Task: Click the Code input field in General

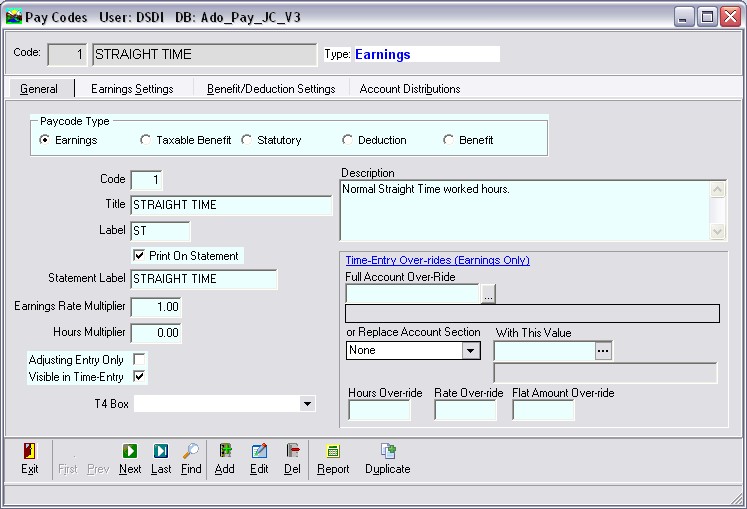Action: 147,180
